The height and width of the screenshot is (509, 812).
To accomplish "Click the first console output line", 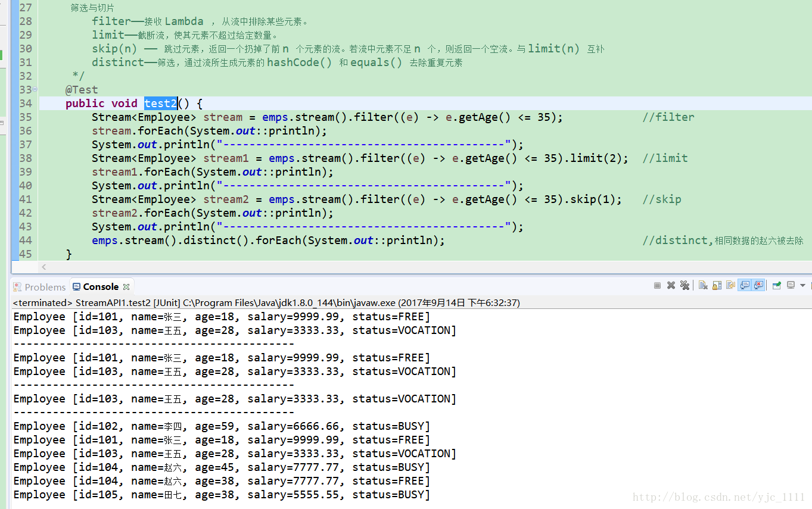I will [x=222, y=317].
